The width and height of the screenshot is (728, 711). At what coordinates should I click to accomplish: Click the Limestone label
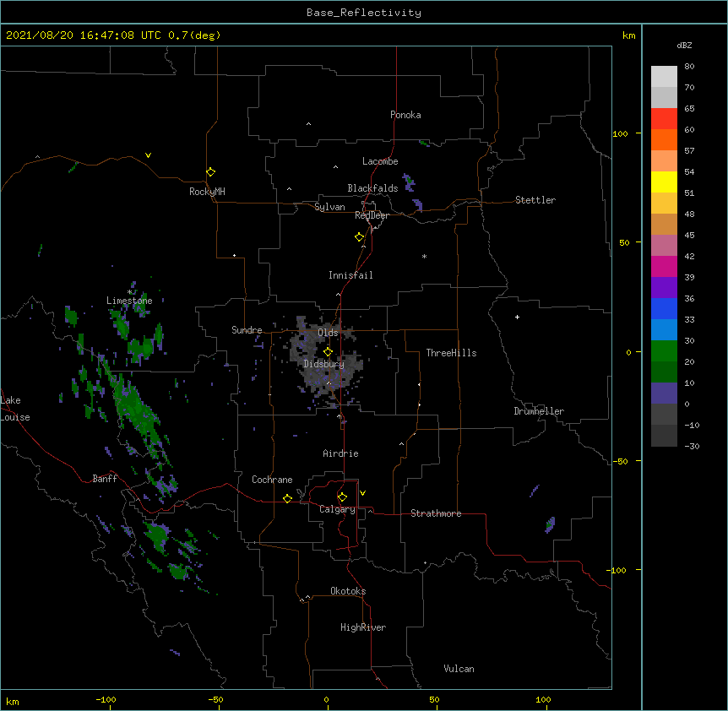[129, 301]
